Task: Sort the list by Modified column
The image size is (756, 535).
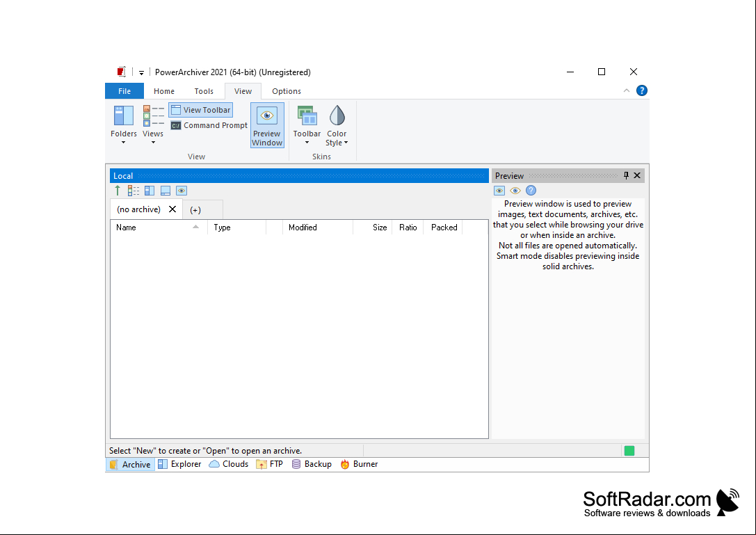Action: click(x=318, y=227)
